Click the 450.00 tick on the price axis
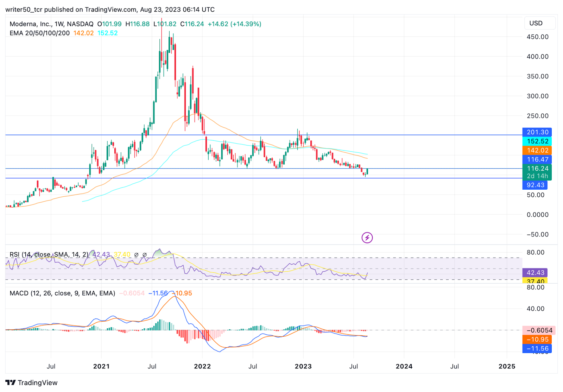Screen dimensions: 563x392 point(537,37)
